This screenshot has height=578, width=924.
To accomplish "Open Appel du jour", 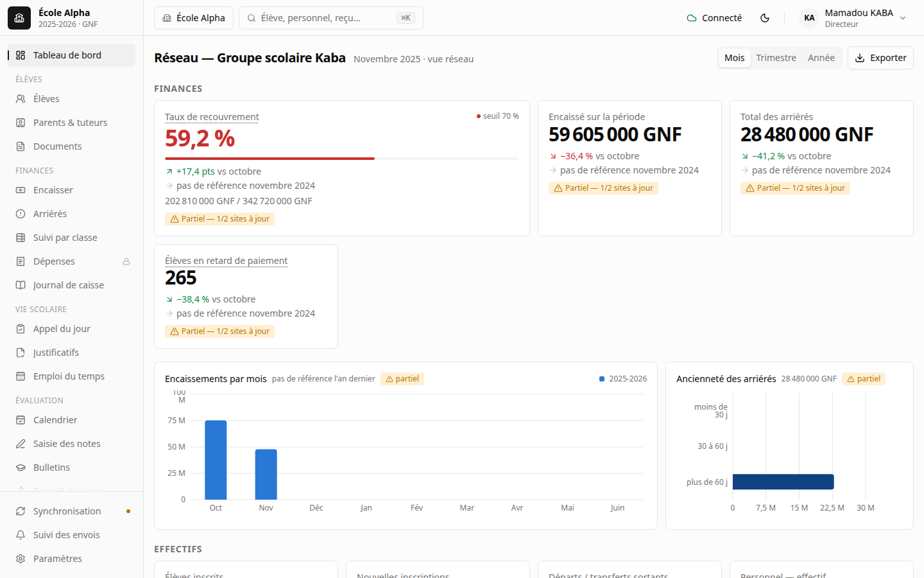I will (x=71, y=329).
